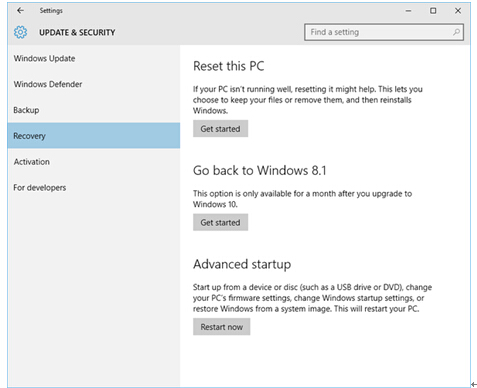477x388 pixels.
Task: Focus the Find a setting field
Action: pos(384,32)
